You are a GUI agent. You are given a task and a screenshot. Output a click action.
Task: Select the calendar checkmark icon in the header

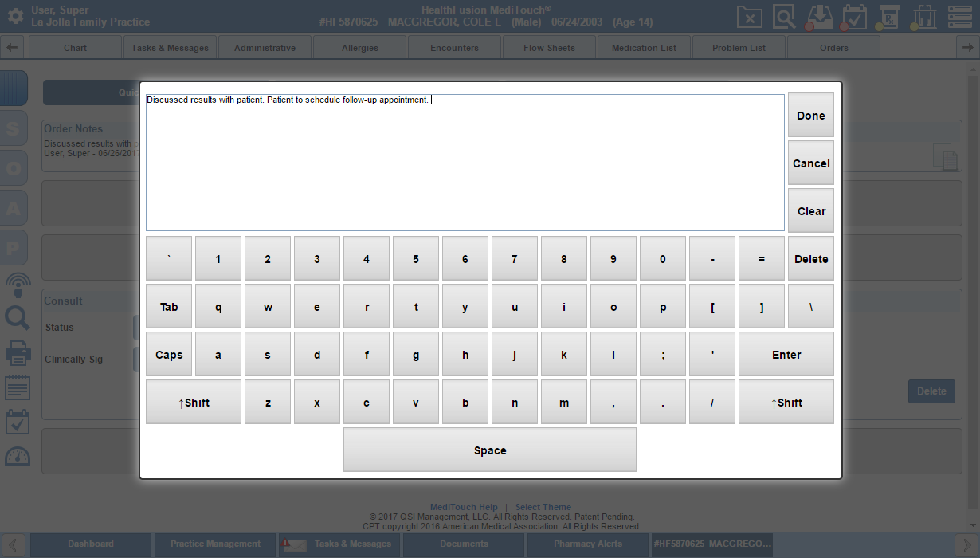pos(853,16)
